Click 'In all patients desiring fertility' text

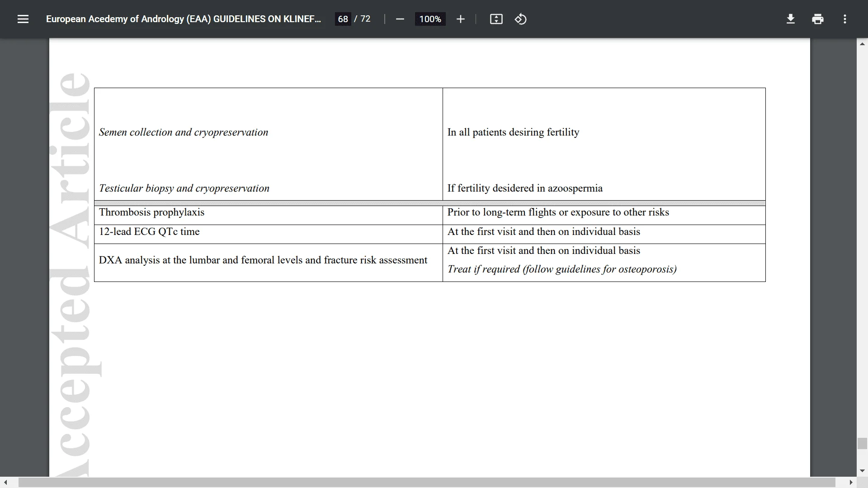click(513, 132)
